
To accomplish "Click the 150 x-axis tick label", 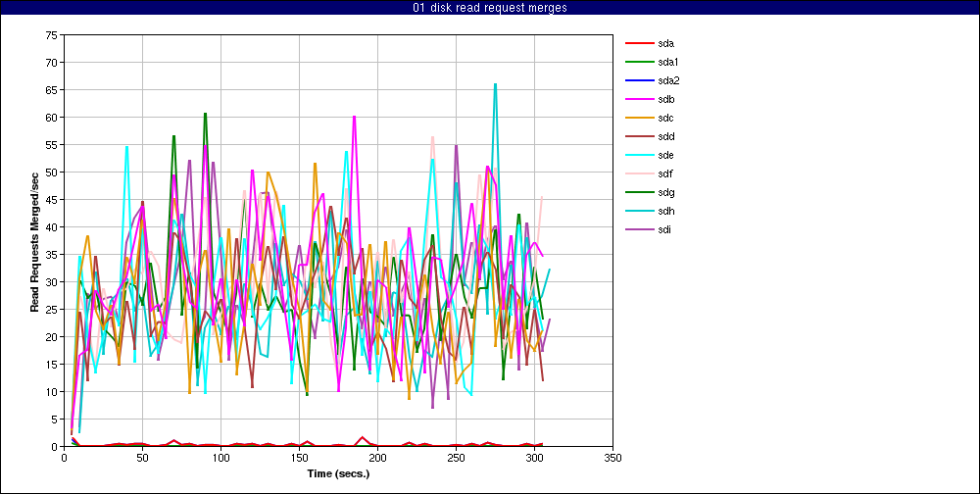I will tap(299, 458).
